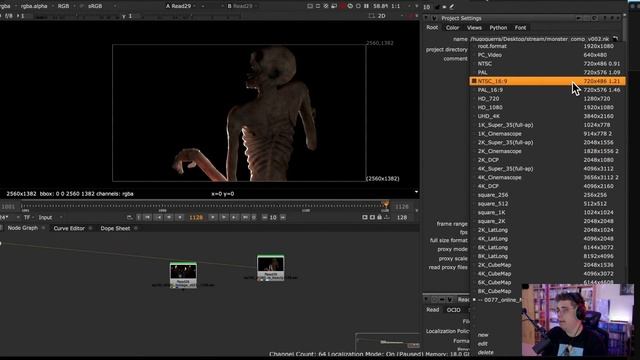Choose the HD_720 format entry

tap(547, 99)
